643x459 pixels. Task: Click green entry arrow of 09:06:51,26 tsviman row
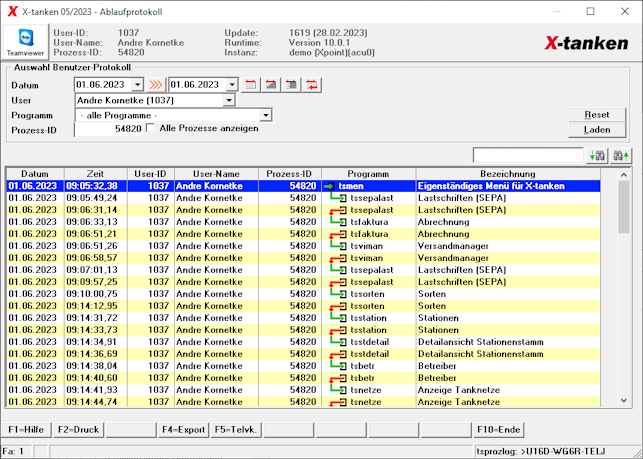tap(338, 246)
